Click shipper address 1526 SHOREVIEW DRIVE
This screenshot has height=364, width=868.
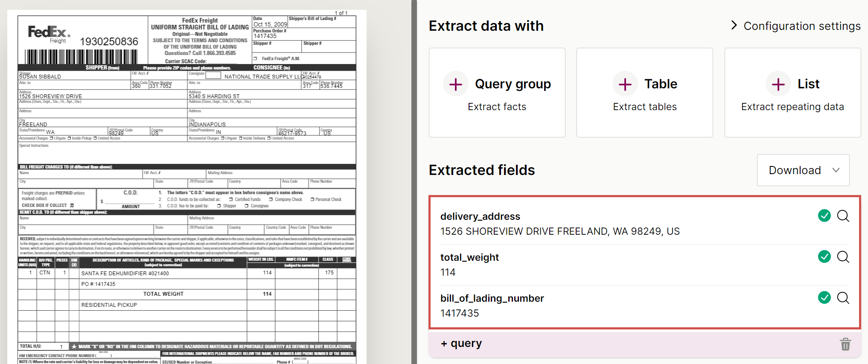(x=50, y=96)
